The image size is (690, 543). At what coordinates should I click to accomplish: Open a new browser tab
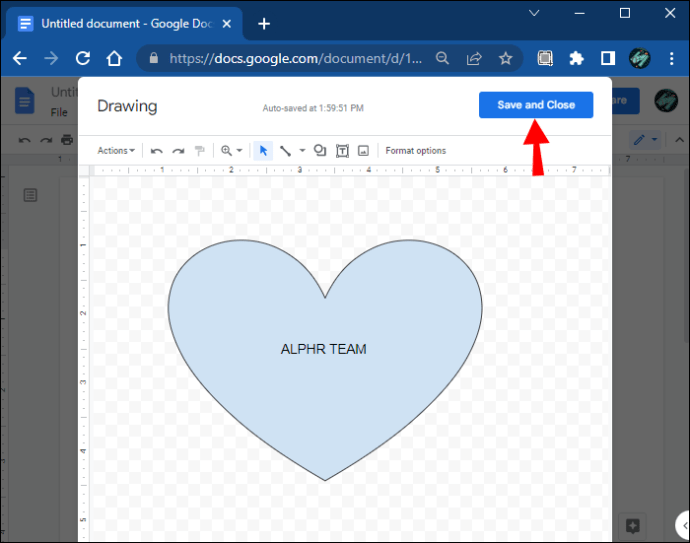click(264, 24)
